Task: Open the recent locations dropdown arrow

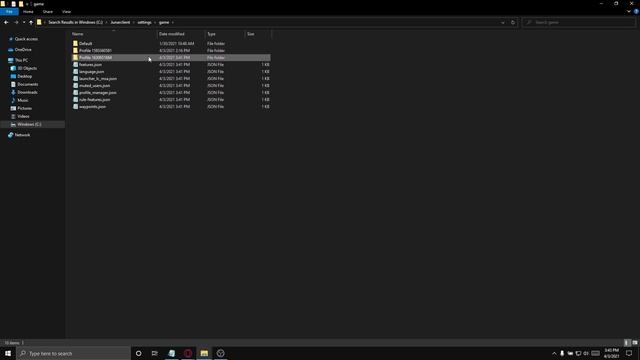Action: [x=24, y=22]
